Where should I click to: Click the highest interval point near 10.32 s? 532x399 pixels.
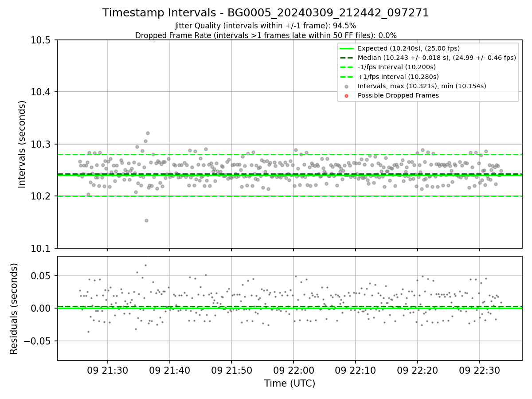148,133
